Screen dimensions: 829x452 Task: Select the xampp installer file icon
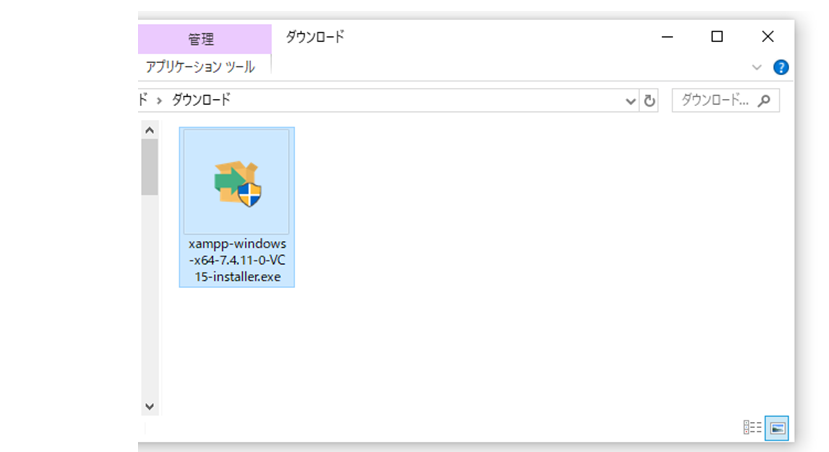point(237,183)
